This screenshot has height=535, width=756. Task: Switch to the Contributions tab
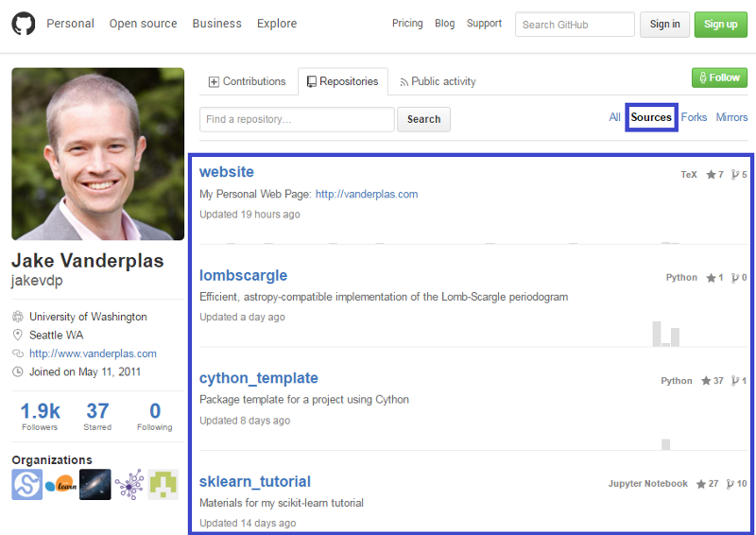248,81
